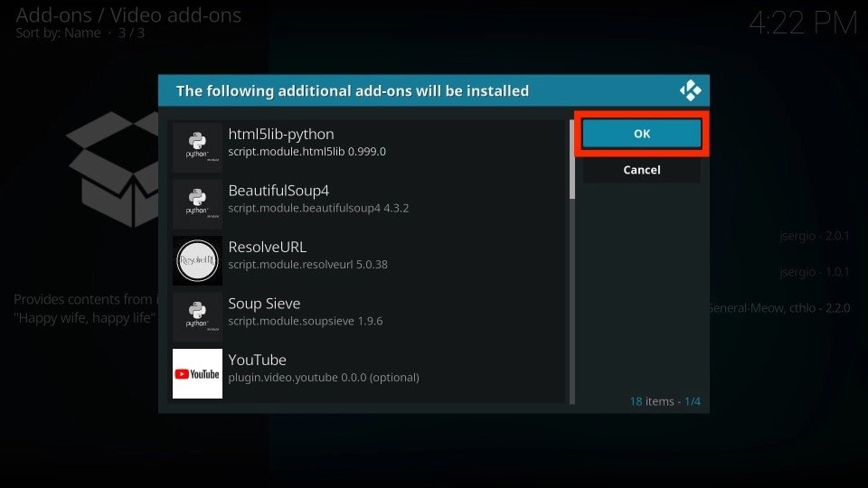
Task: Click the jsergio - 1.0.1 version entry
Action: [815, 272]
